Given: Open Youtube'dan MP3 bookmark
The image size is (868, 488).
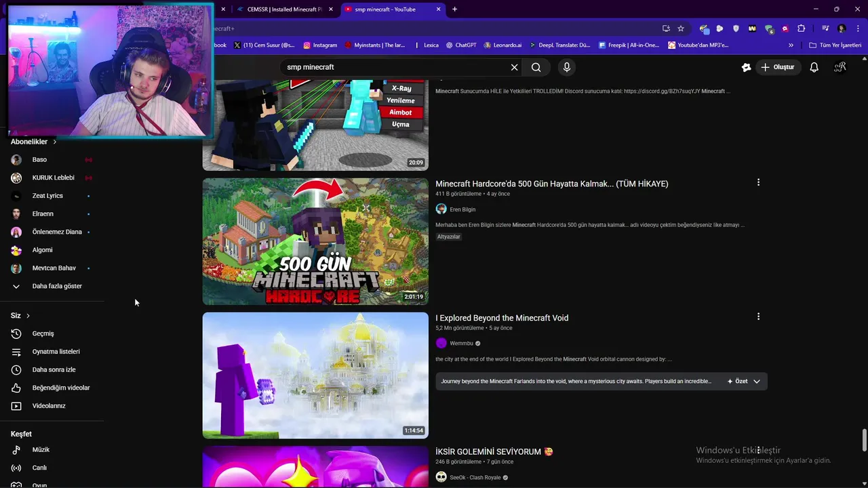Looking at the screenshot, I should [x=698, y=45].
